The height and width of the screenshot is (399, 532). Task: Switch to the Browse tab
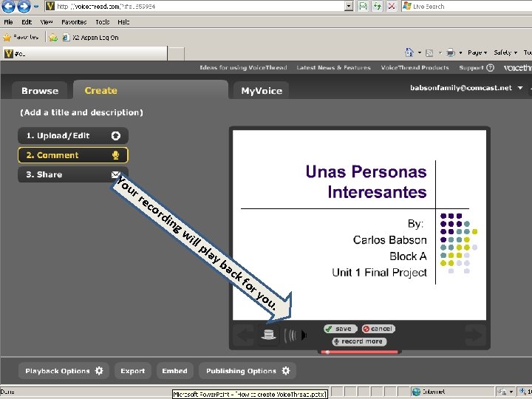tap(40, 91)
